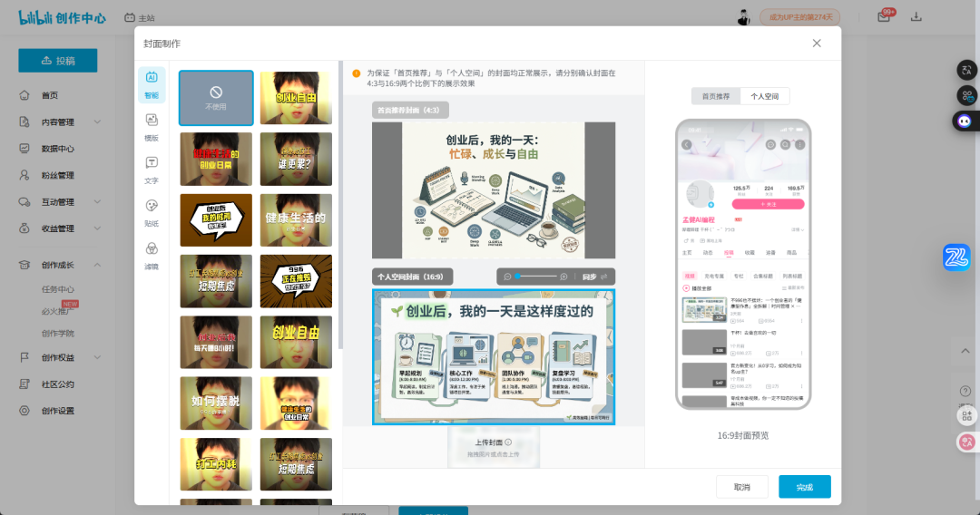Image resolution: width=980 pixels, height=515 pixels.
Task: Open the 贴纸 sticker tool
Action: pos(152,213)
